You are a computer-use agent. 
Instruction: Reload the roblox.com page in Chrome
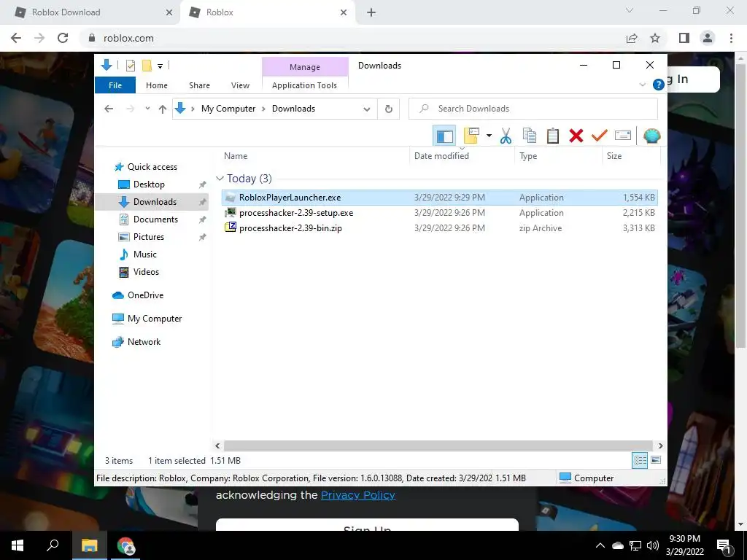[63, 38]
